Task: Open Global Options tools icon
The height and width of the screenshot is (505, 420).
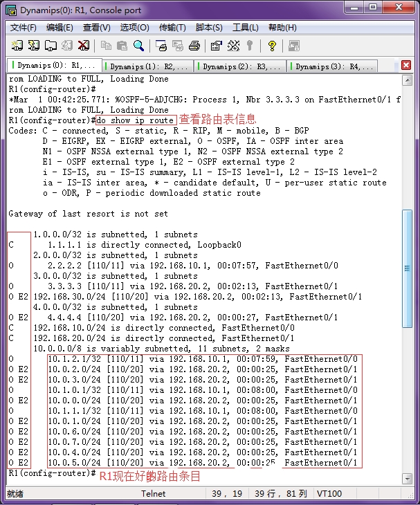Action: (233, 46)
